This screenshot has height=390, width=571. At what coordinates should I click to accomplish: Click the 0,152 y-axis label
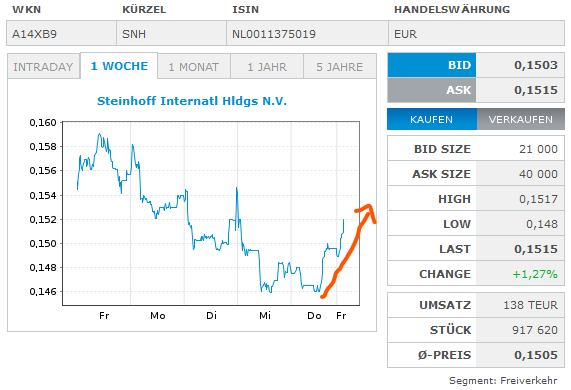coord(43,220)
